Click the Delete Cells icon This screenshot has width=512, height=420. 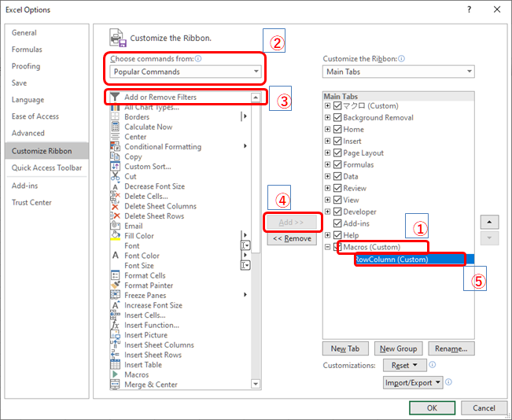point(115,197)
